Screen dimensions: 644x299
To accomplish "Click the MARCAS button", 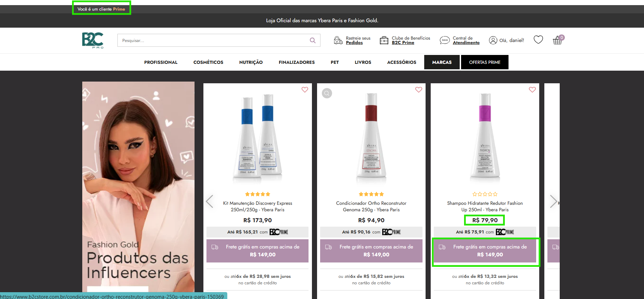I will point(442,62).
